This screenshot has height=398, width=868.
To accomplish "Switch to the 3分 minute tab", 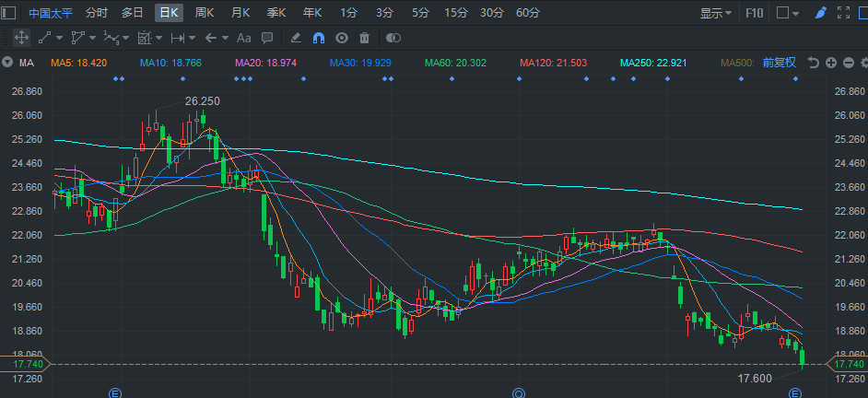I will click(x=384, y=12).
